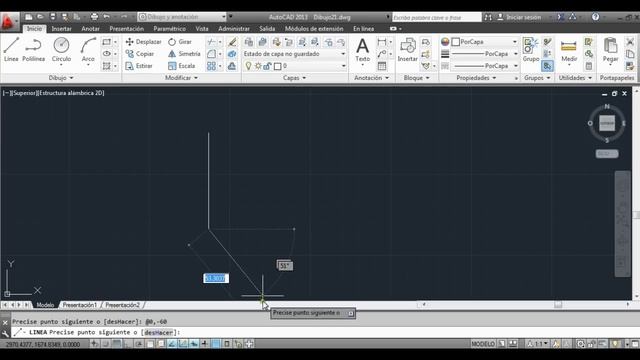Toggle the MODELO space status button

coord(482,344)
